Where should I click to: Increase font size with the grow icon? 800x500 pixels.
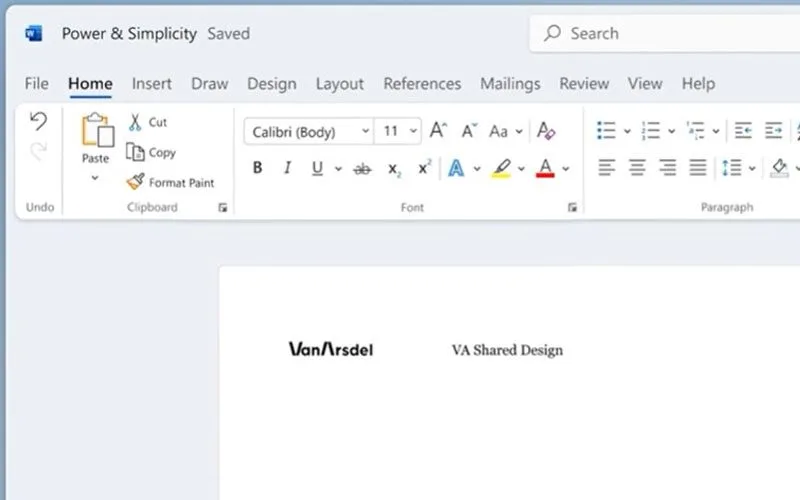(x=438, y=131)
